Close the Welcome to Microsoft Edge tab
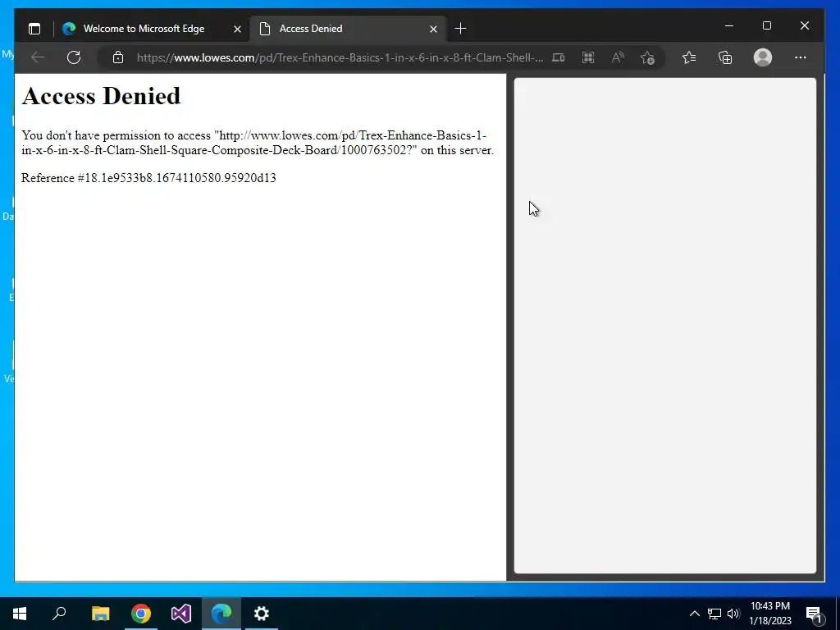Screen dimensions: 840x630 [x=237, y=29]
